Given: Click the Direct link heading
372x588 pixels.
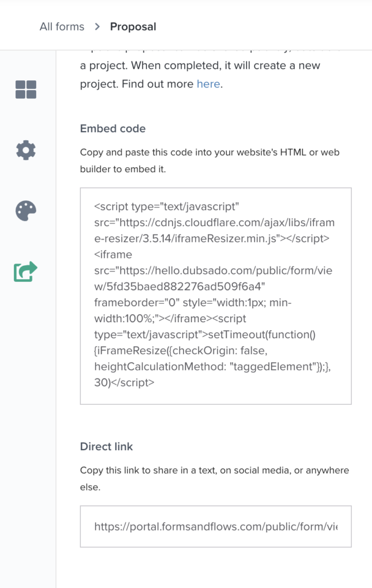Looking at the screenshot, I should (x=107, y=447).
